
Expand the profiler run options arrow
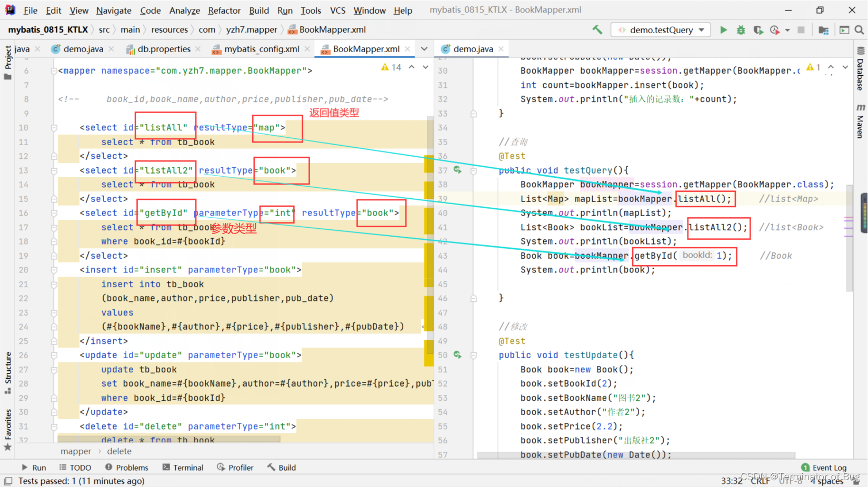coord(787,30)
